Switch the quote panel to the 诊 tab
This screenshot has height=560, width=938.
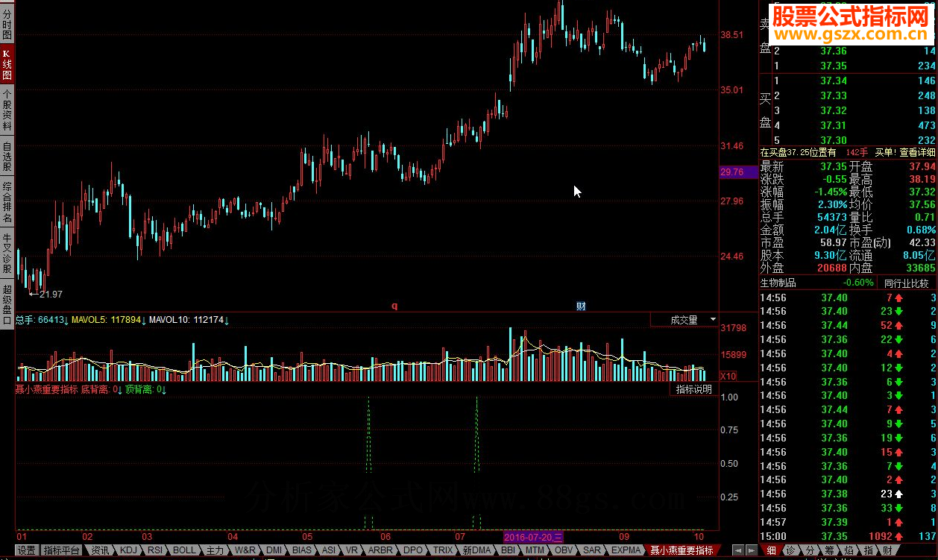pos(790,550)
